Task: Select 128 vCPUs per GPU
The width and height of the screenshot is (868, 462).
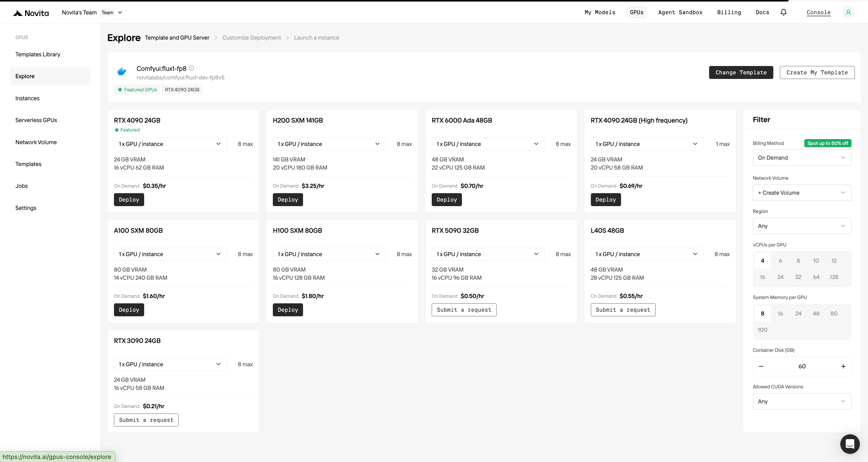Action: (x=834, y=277)
